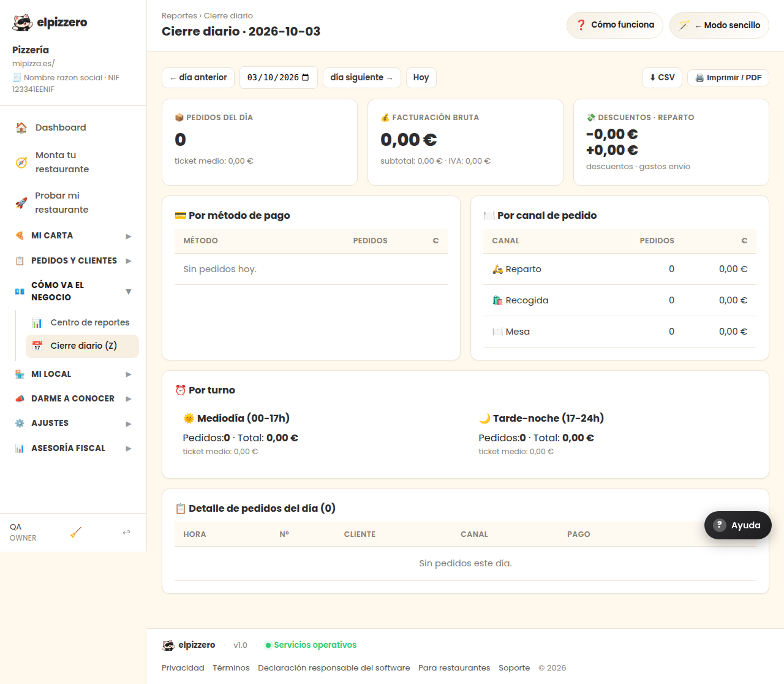Click the clipboard icon for Pedidos y Clientes
This screenshot has width=784, height=684.
(20, 261)
